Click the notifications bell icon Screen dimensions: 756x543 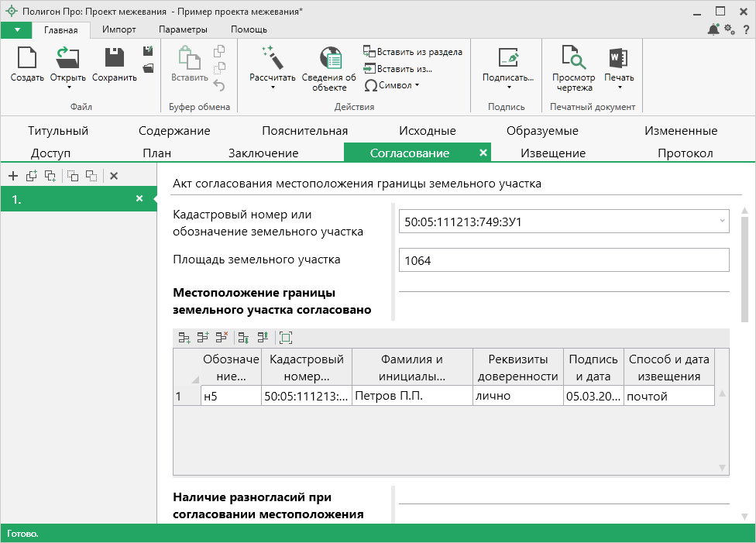pos(713,29)
